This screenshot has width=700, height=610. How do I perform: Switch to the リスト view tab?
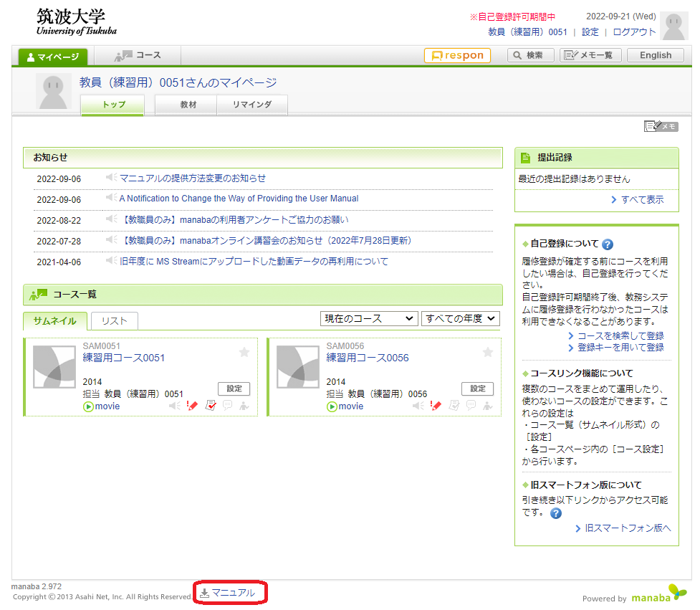tap(115, 321)
